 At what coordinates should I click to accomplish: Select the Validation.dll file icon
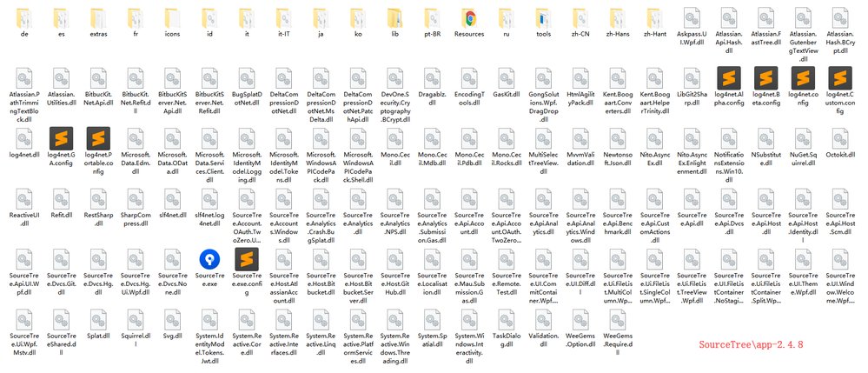click(544, 320)
